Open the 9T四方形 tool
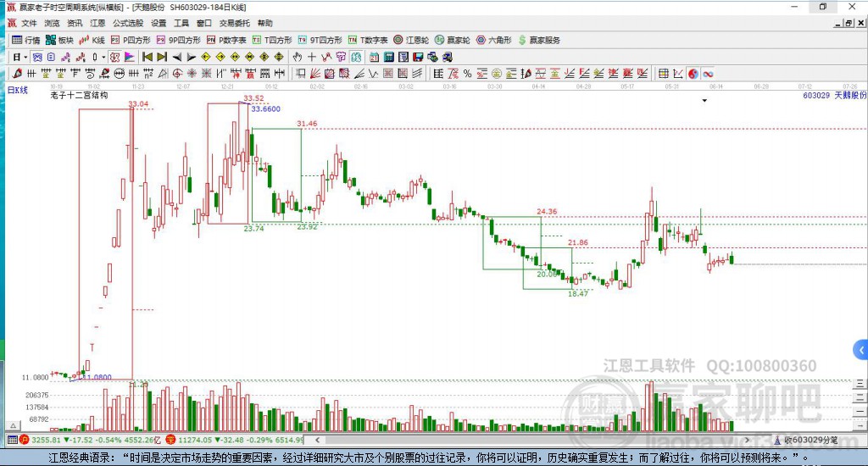This screenshot has width=868, height=466. point(320,40)
